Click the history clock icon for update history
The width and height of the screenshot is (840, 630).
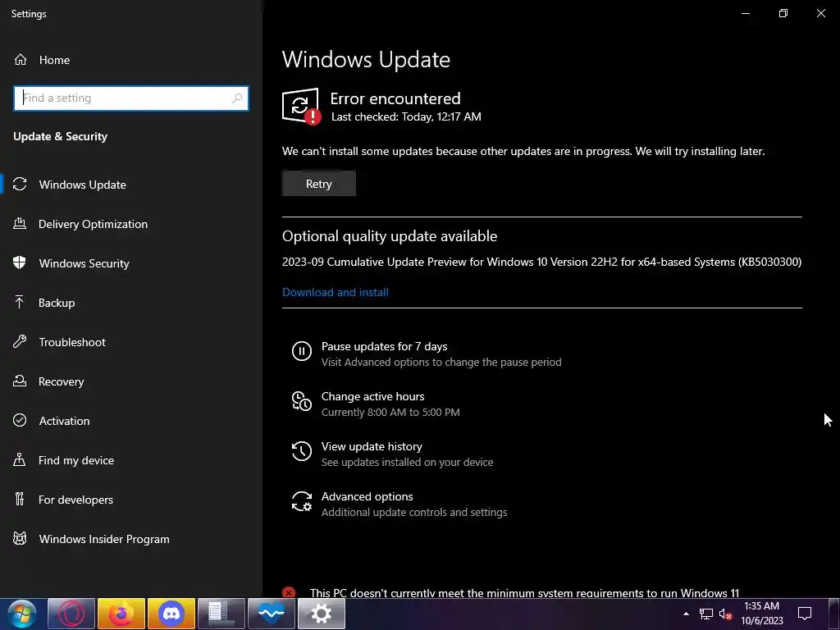[x=302, y=451]
